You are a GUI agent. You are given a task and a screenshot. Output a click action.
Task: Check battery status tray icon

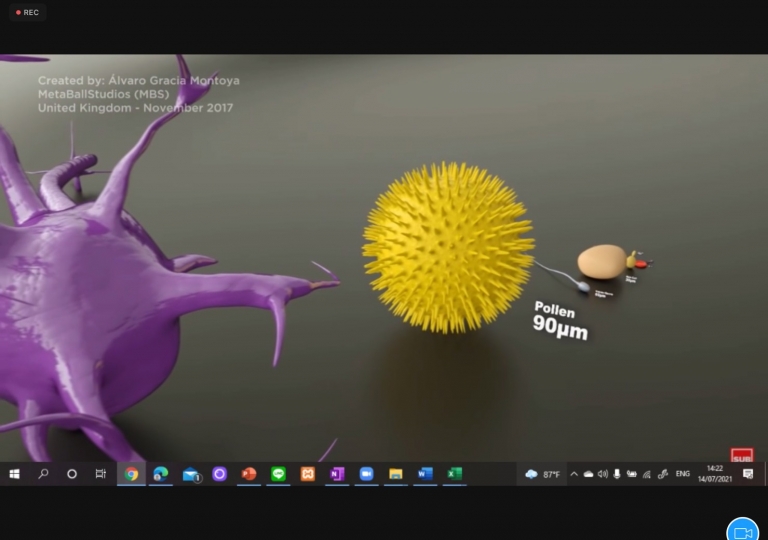point(632,474)
